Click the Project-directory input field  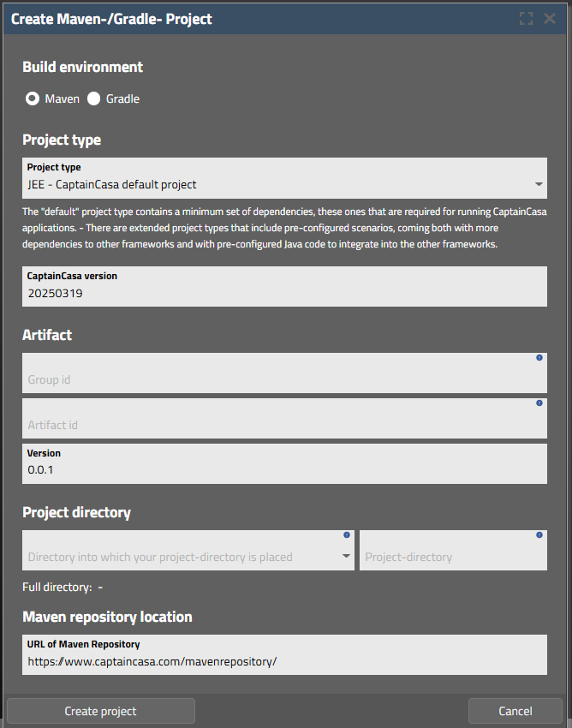click(452, 556)
